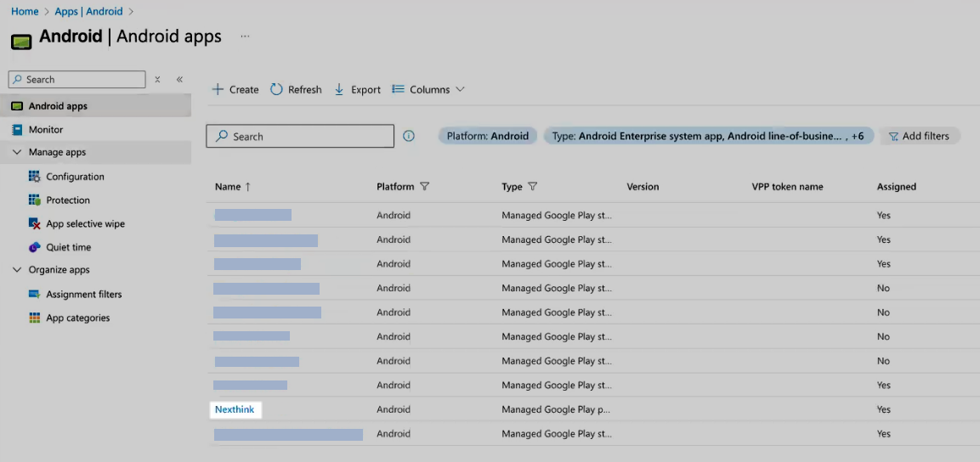Click the Monitor sidebar icon
Image resolution: width=980 pixels, height=462 pixels.
coord(17,130)
